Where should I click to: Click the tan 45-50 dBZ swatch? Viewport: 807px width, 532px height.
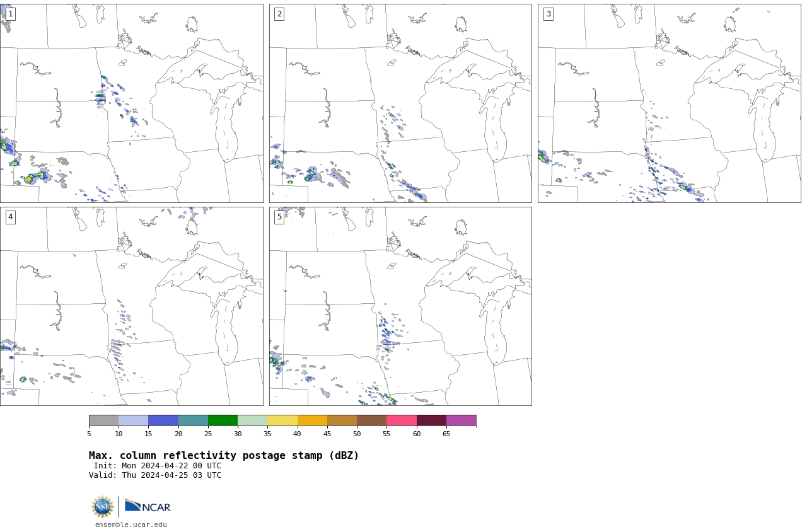pyautogui.click(x=342, y=420)
